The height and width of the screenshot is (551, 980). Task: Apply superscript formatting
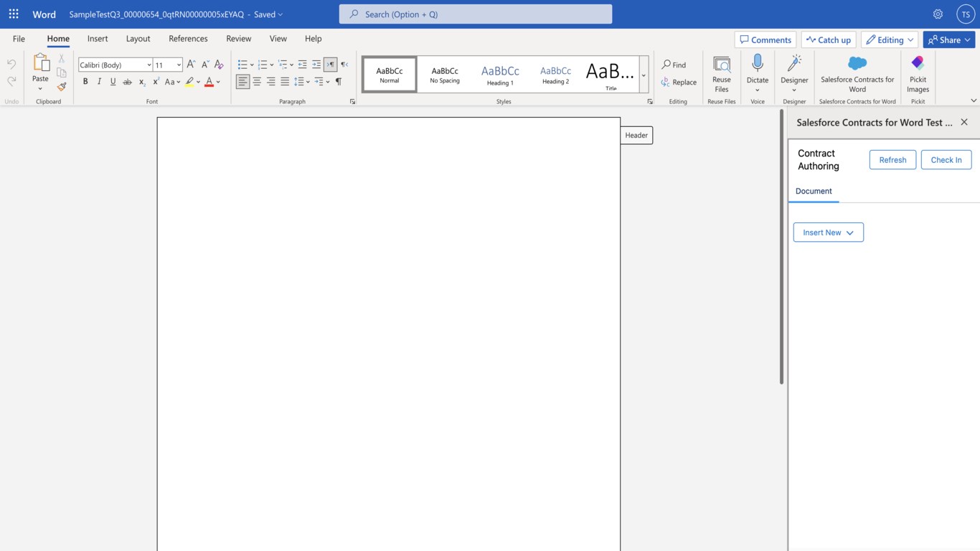[156, 82]
